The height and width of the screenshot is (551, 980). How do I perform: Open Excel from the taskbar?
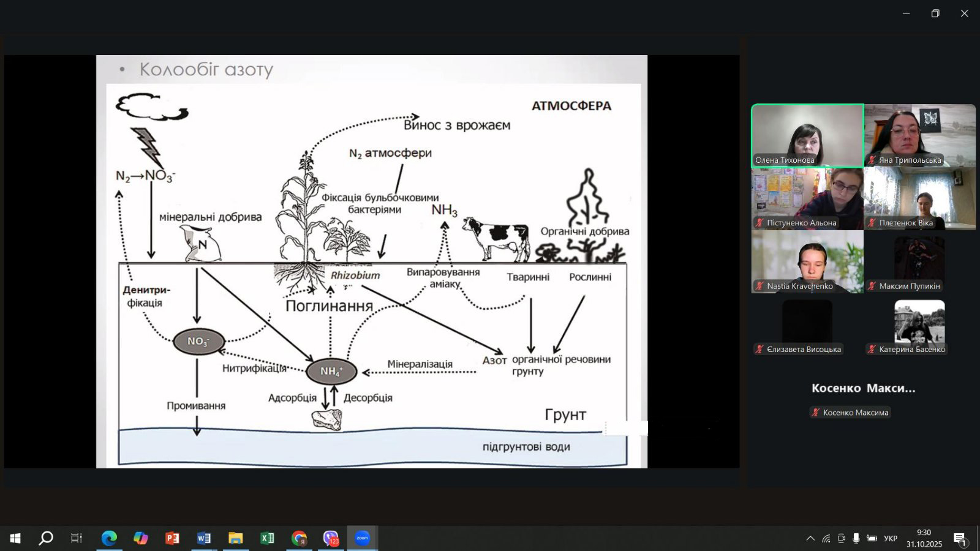268,538
